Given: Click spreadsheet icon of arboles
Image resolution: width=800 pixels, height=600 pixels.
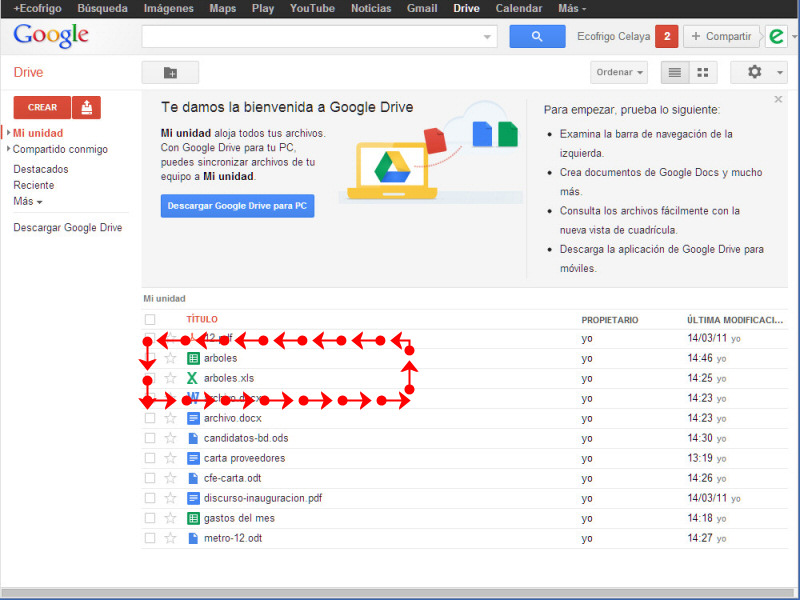Looking at the screenshot, I should pos(193,358).
